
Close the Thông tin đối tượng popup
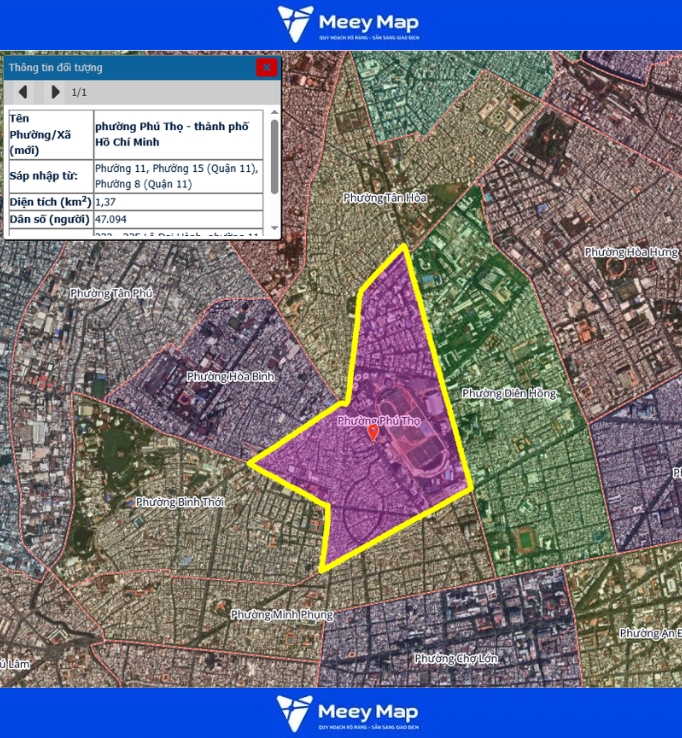click(266, 68)
